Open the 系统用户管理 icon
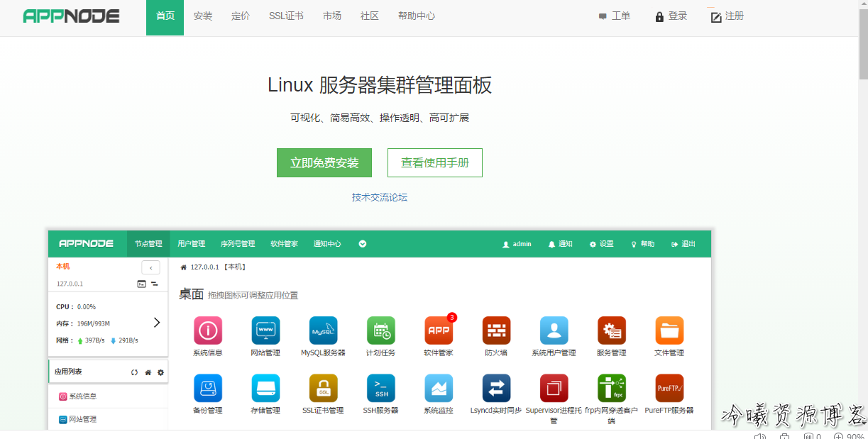Image resolution: width=868 pixels, height=439 pixels. click(x=554, y=330)
